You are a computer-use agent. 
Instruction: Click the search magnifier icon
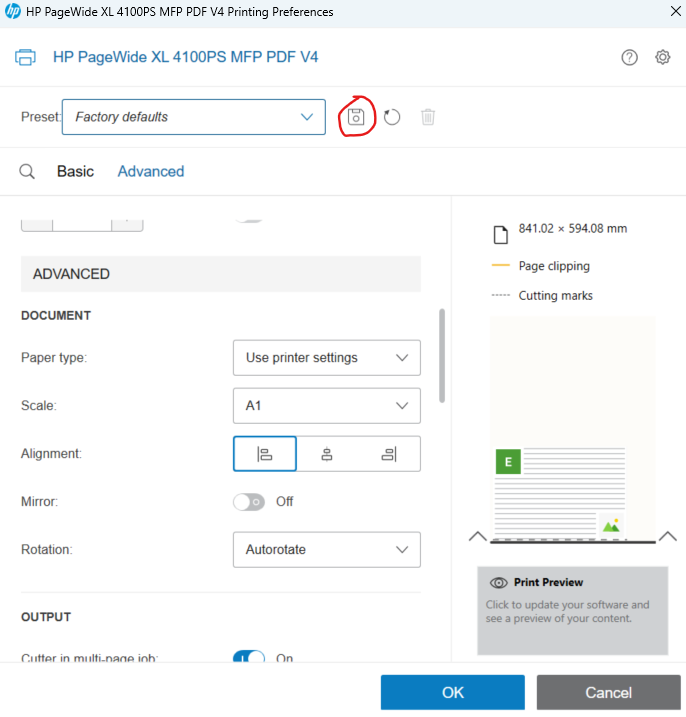[27, 171]
